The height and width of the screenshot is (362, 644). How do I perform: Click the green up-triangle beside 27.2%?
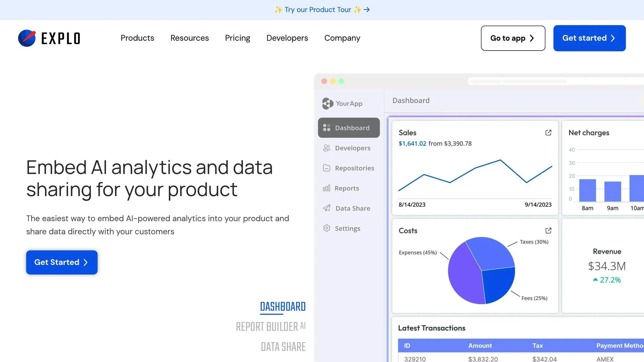click(x=595, y=279)
